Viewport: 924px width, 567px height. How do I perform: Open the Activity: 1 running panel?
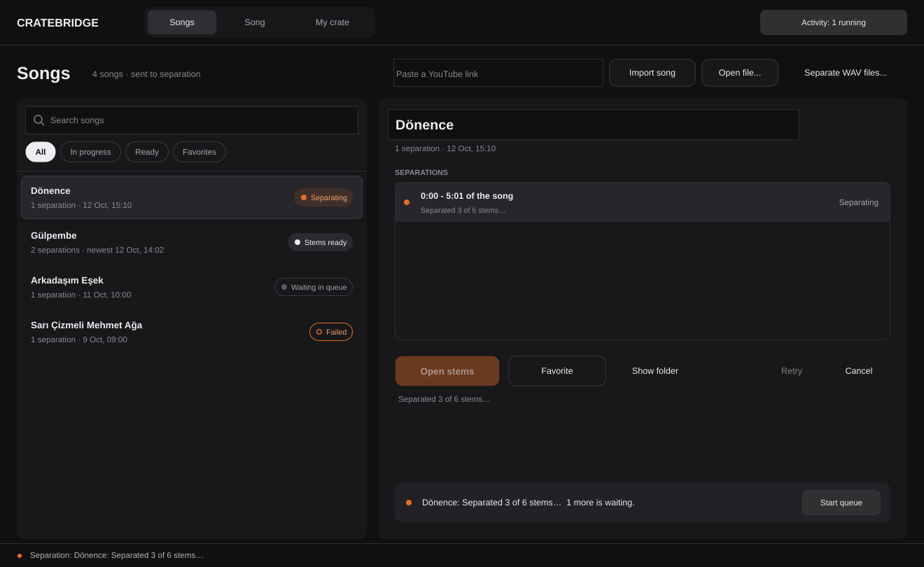coord(834,22)
